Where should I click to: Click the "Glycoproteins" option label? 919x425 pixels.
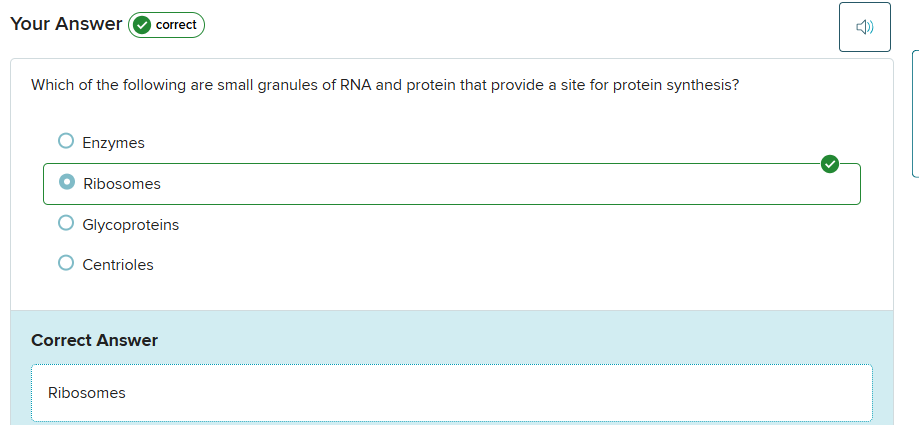[130, 225]
